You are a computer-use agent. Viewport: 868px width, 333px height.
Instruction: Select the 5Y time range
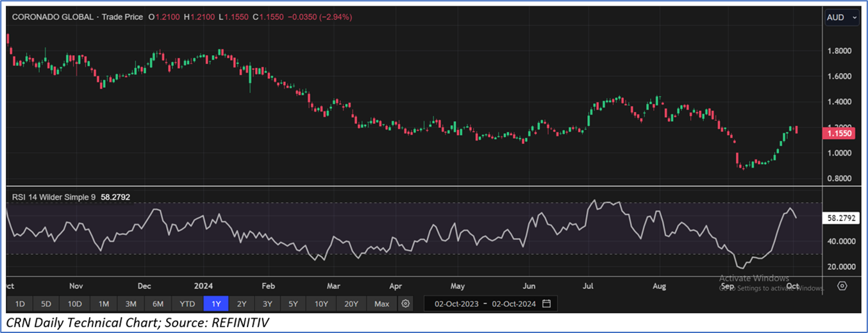(293, 304)
